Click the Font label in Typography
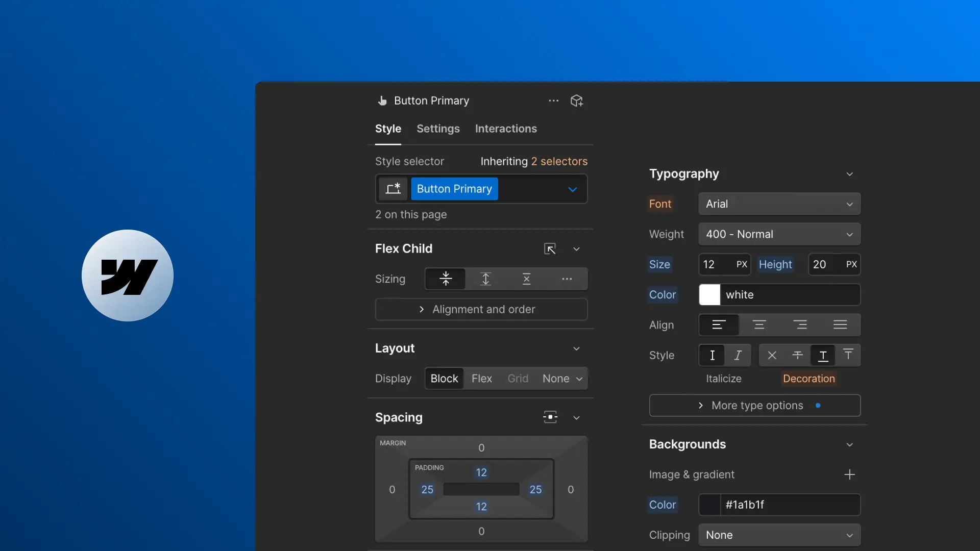The image size is (980, 551). pos(660,204)
